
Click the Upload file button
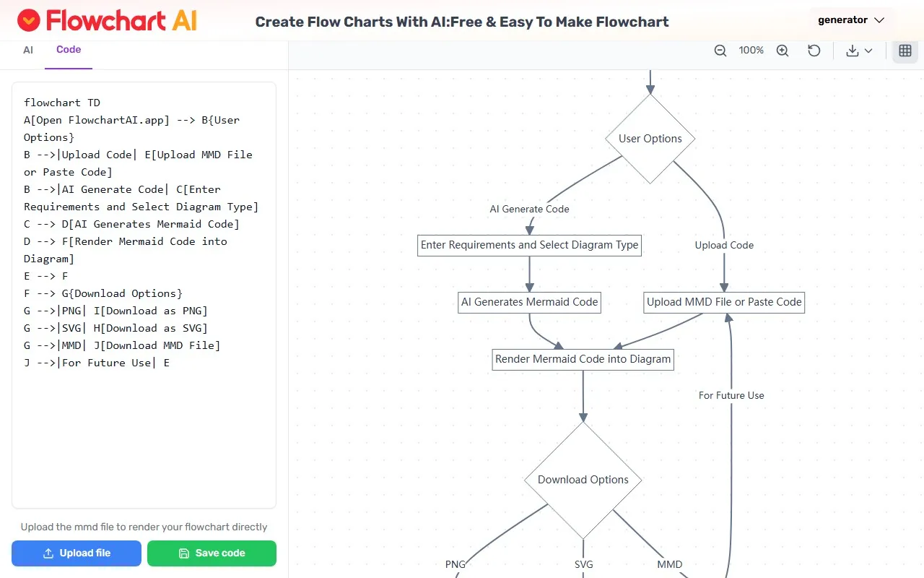(77, 553)
